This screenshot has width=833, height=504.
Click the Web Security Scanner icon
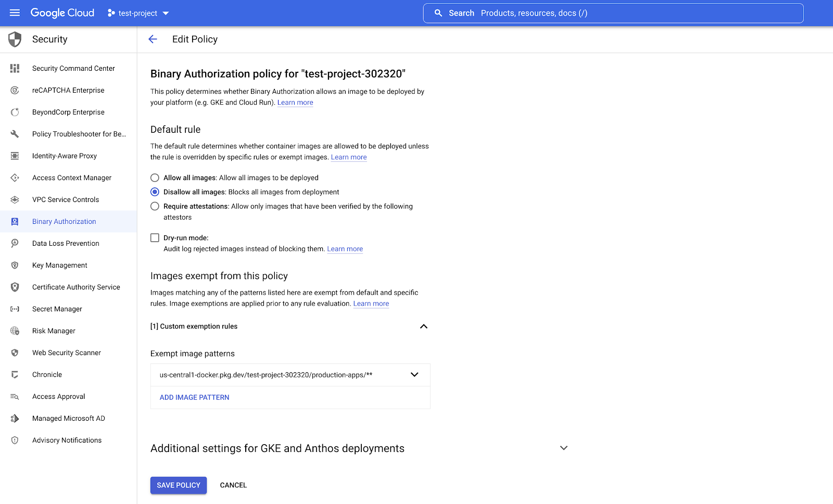[x=15, y=352]
